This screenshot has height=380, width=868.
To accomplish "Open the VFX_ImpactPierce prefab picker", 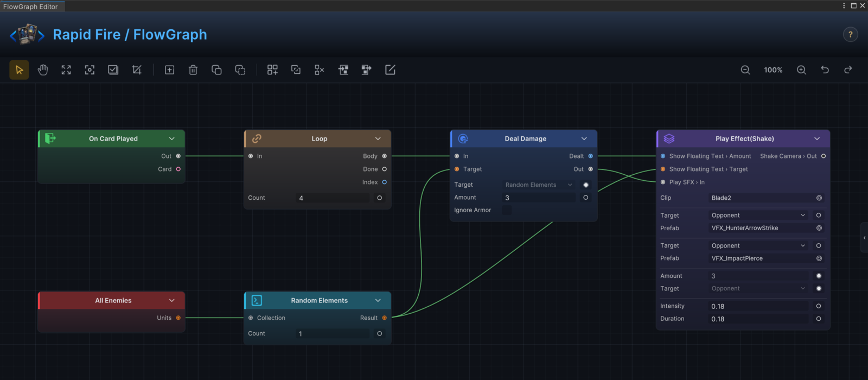I will (x=819, y=258).
